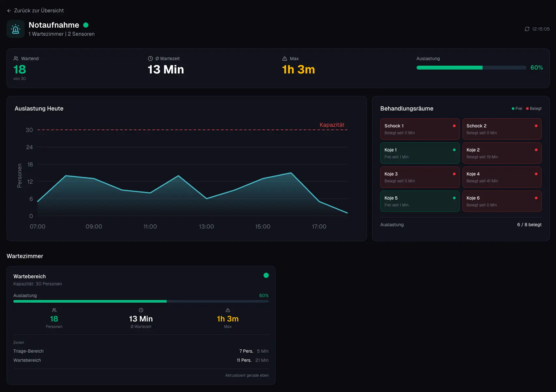Click the clock icon beside Ø Wartezeit
The image size is (556, 392).
(x=150, y=59)
